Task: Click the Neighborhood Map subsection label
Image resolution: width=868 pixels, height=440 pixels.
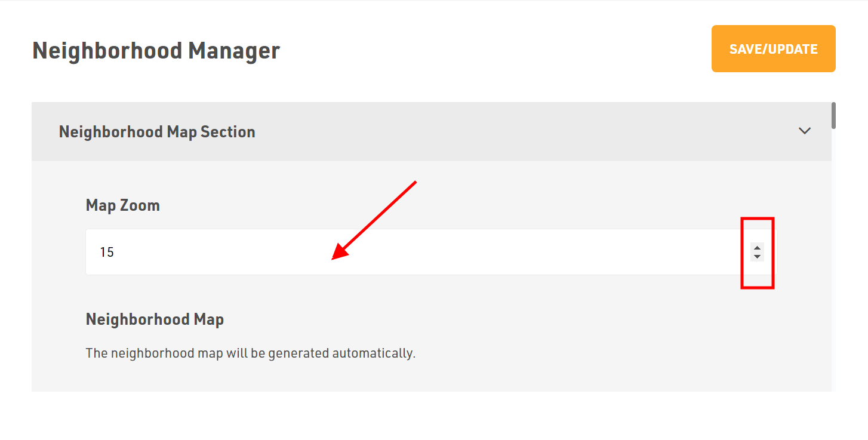Action: (x=155, y=319)
